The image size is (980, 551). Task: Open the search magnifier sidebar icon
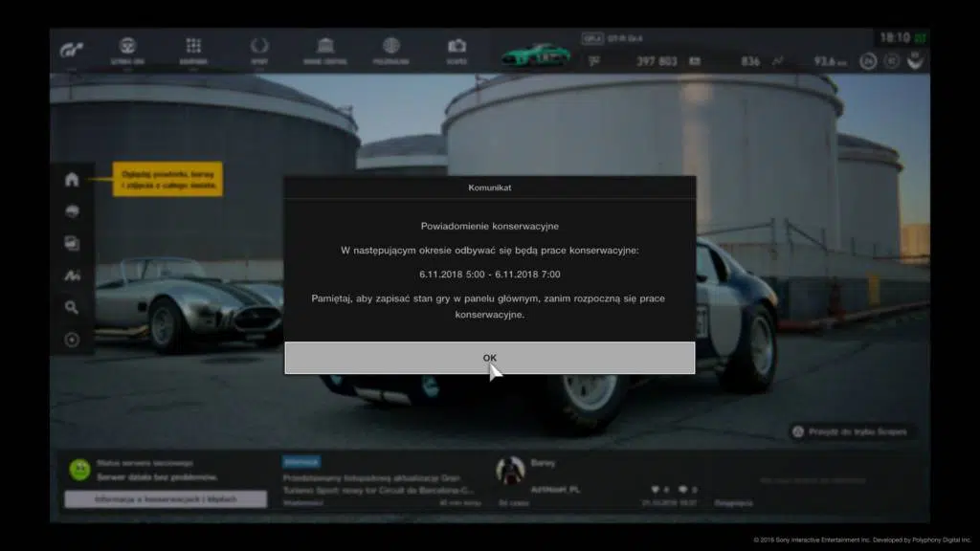tap(72, 307)
